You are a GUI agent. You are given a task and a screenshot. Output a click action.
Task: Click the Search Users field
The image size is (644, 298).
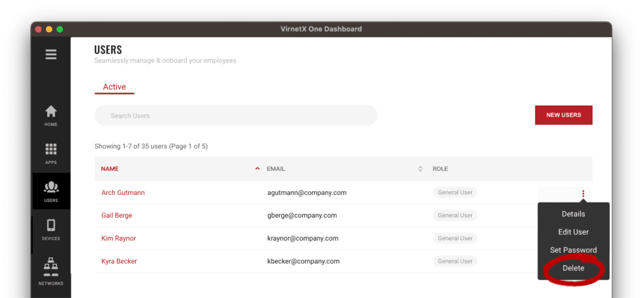pos(236,116)
